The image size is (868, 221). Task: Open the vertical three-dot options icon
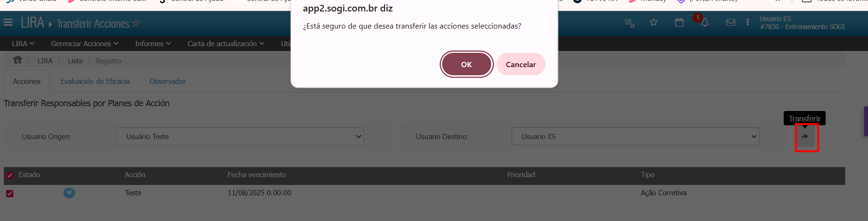(747, 22)
